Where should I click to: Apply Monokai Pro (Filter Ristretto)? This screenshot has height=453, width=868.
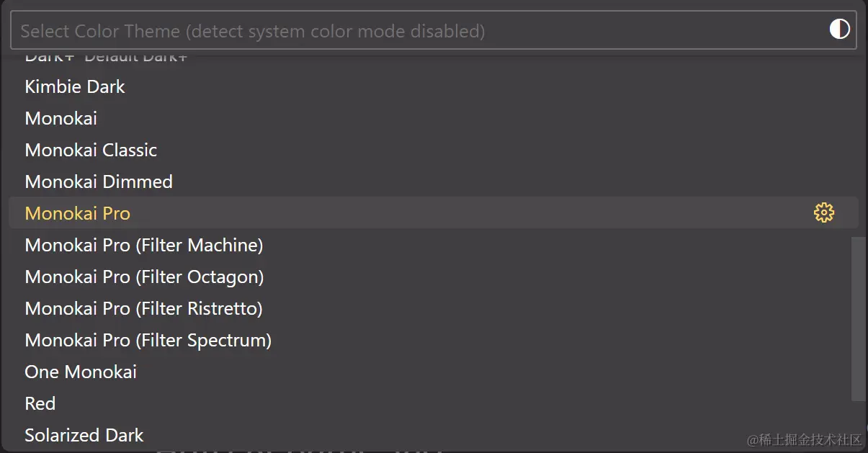point(434,308)
